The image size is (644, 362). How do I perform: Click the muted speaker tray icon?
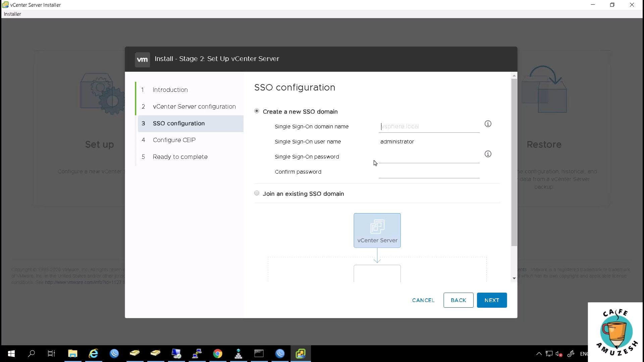[559, 354]
